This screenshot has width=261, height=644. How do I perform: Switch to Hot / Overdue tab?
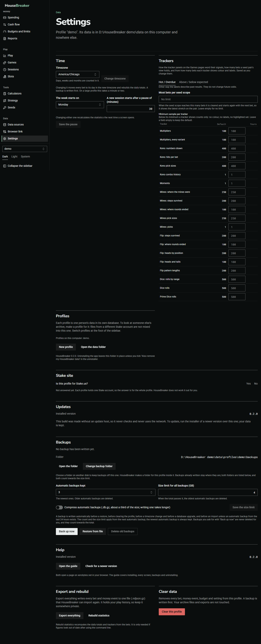click(x=167, y=82)
